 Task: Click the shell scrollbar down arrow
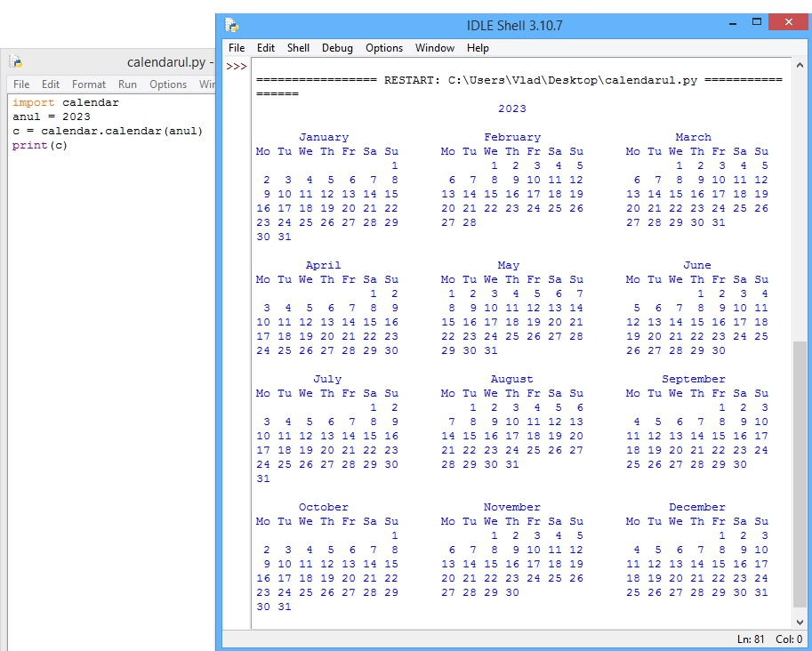[x=800, y=623]
